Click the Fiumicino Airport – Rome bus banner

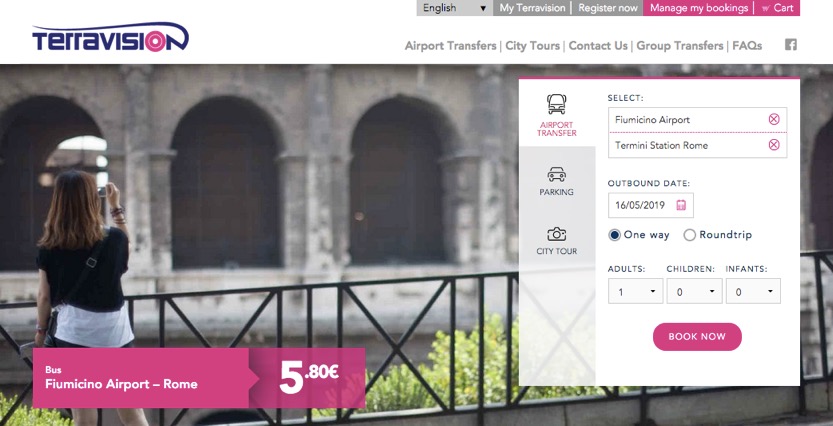tap(141, 378)
